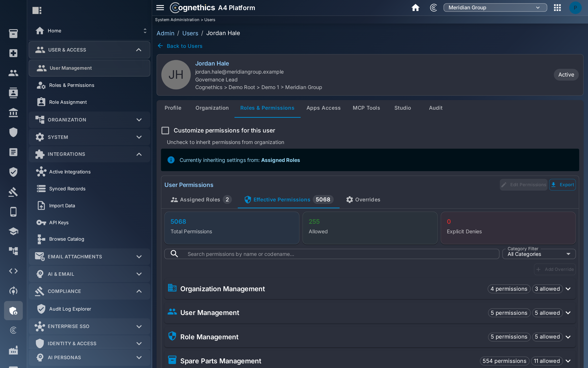Click the Export button
This screenshot has width=588, height=368.
click(x=562, y=185)
